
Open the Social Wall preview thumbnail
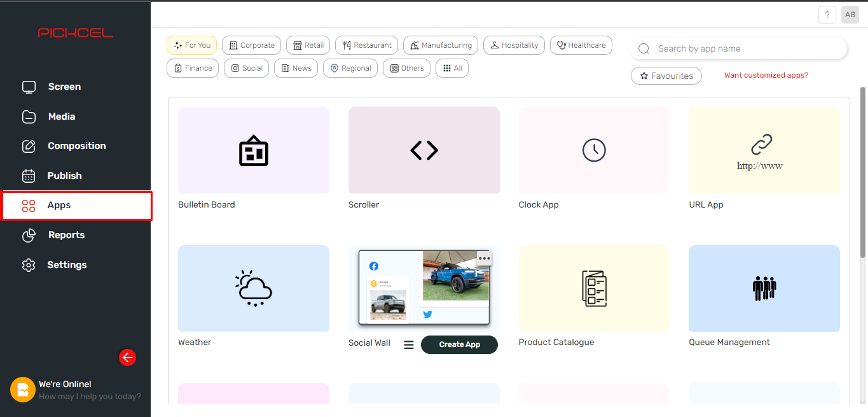[x=424, y=288]
